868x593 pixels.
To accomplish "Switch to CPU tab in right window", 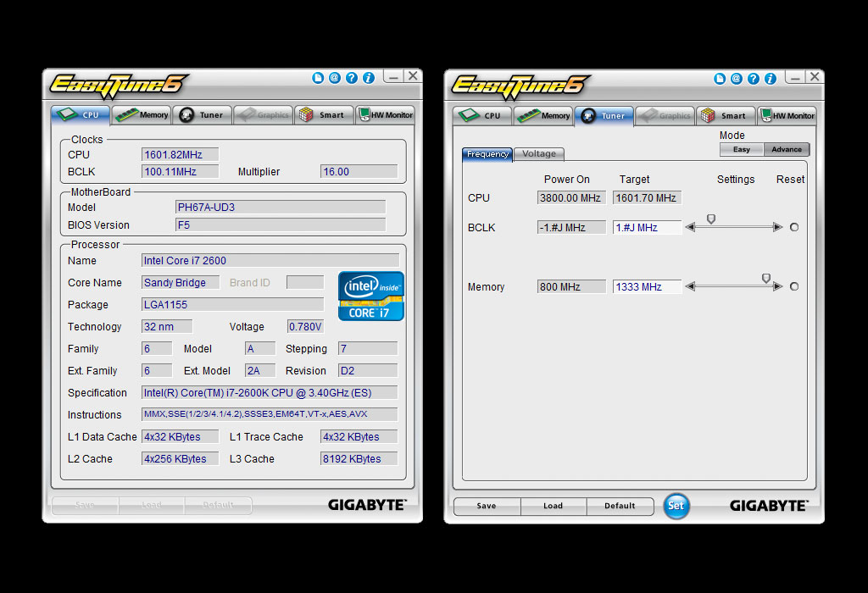I will pyautogui.click(x=482, y=115).
